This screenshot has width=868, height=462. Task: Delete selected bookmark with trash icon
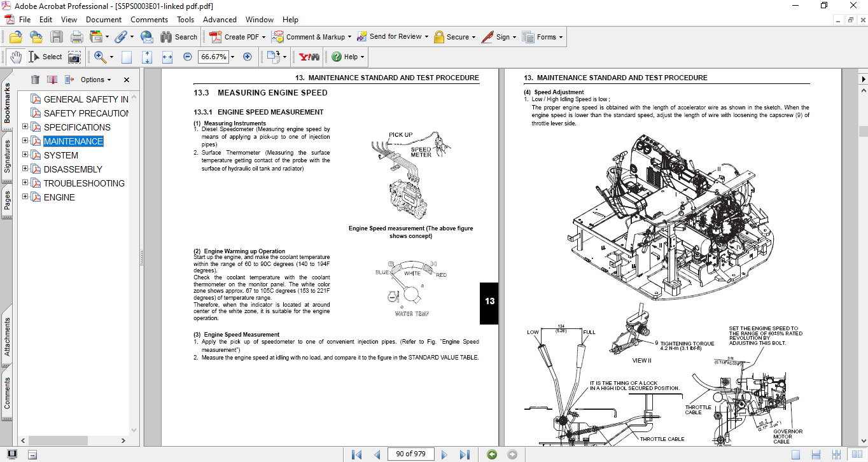pos(35,80)
